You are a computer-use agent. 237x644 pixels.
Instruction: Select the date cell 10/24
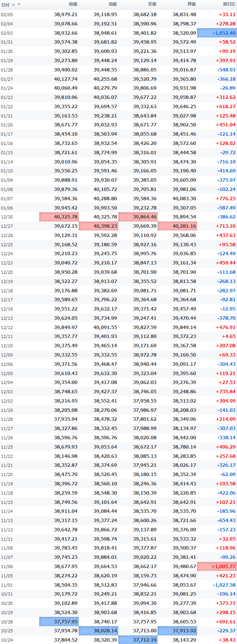coord(7,640)
